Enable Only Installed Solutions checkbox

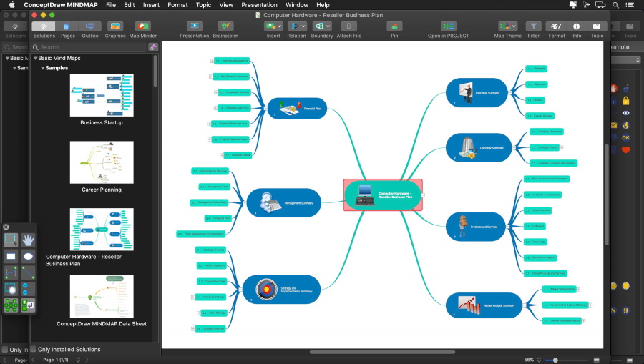[34, 349]
